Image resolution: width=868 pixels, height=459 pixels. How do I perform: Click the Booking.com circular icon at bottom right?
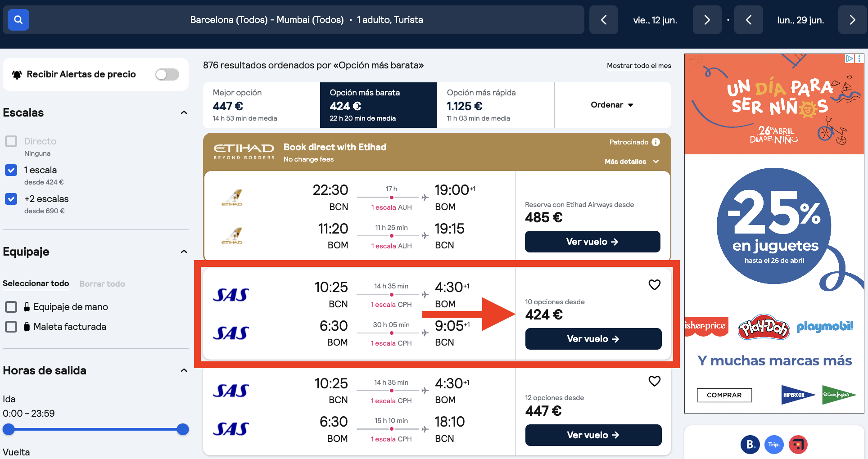(750, 445)
